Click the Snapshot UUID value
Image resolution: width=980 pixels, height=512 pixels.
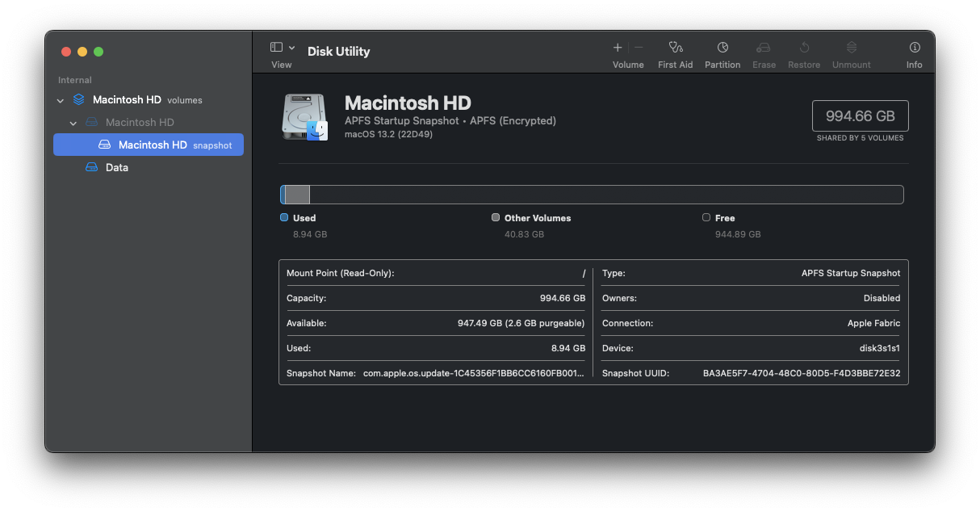tap(802, 373)
